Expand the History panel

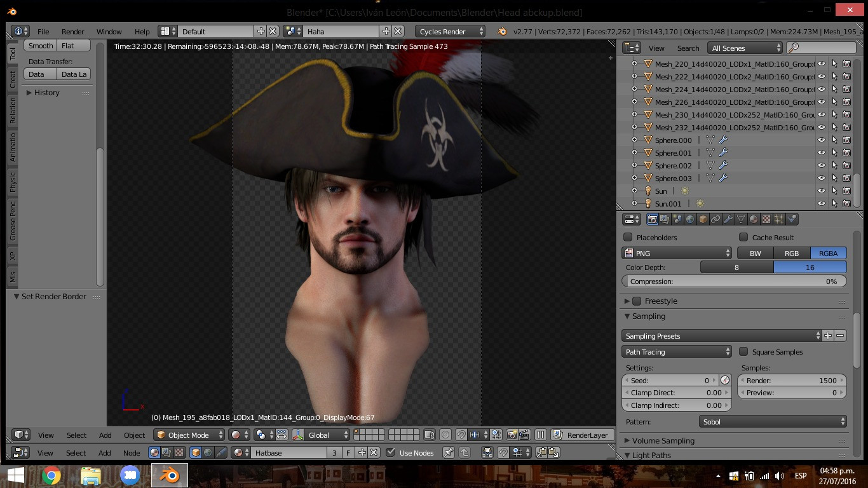point(42,93)
